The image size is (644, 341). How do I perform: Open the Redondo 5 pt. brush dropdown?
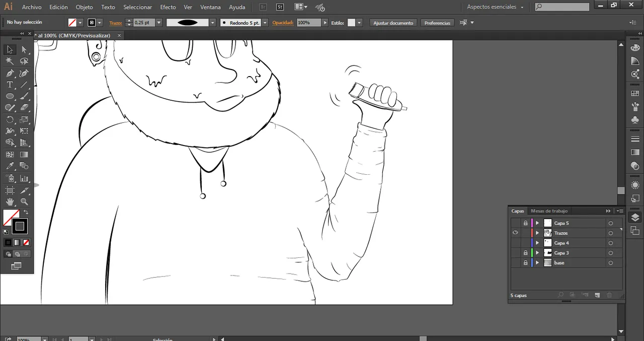[x=265, y=23]
